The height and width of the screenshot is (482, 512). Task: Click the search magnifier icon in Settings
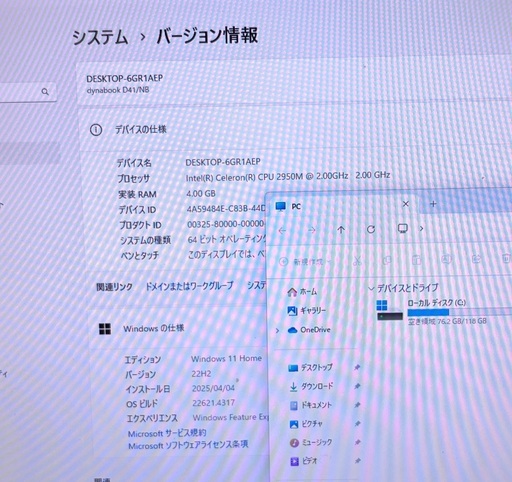coord(45,91)
